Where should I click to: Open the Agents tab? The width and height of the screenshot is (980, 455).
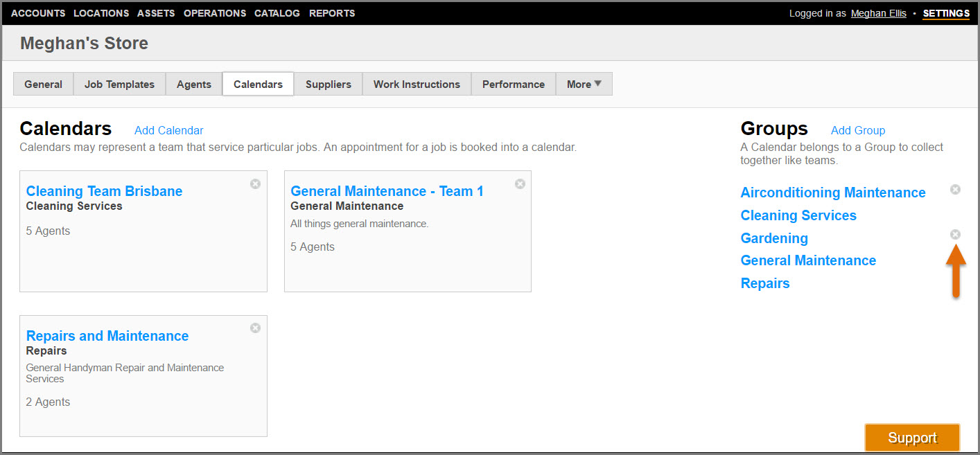pyautogui.click(x=193, y=84)
